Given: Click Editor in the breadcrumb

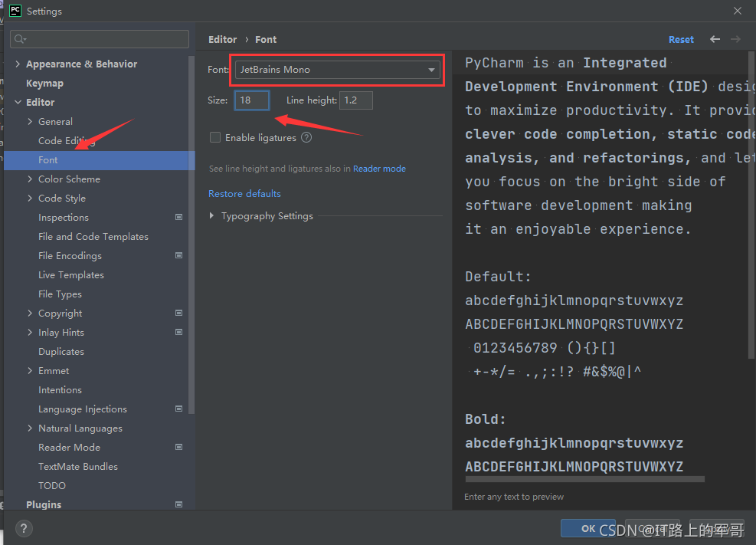Looking at the screenshot, I should (222, 40).
